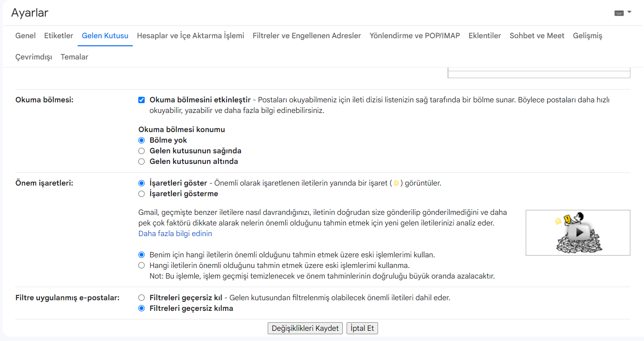Choose Gelen kutusunun altında option

pyautogui.click(x=142, y=162)
